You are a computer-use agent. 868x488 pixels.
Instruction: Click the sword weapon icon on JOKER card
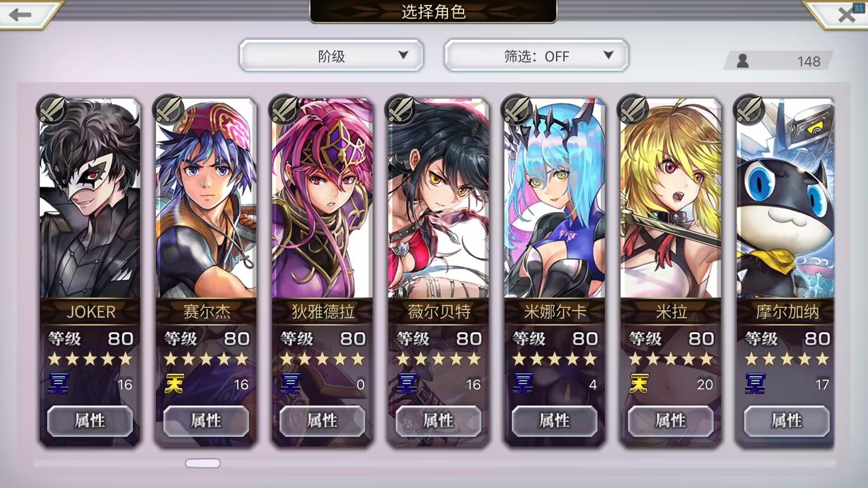click(x=52, y=110)
